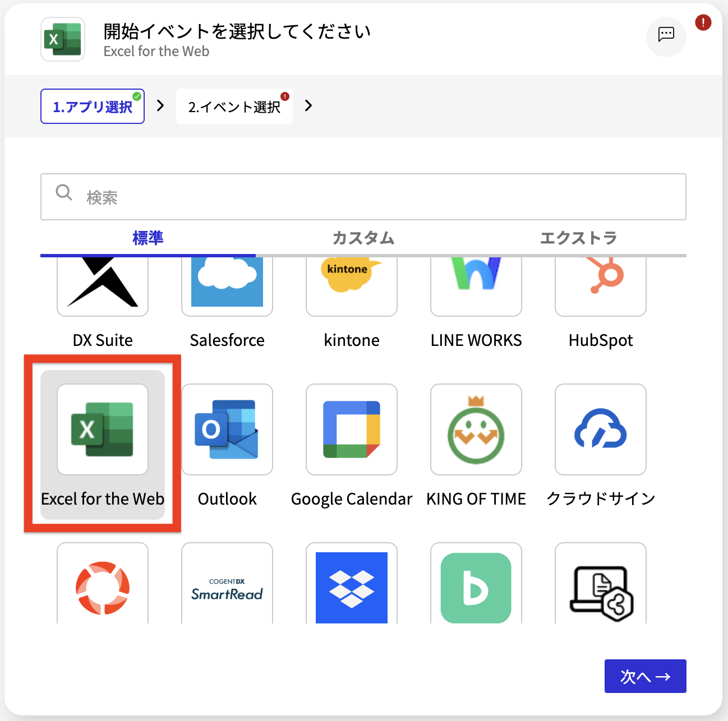
Task: Choose the kintone app icon
Action: click(352, 286)
